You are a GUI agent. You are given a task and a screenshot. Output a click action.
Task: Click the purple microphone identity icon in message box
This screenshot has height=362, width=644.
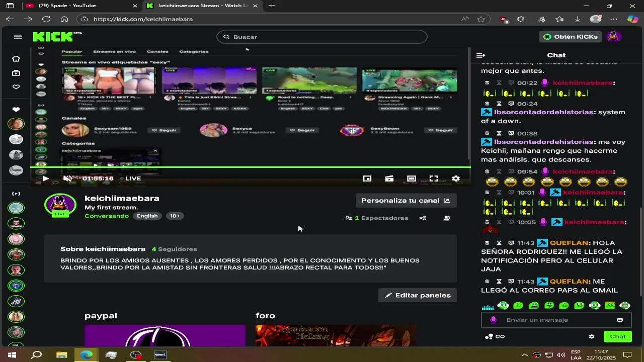pos(493,320)
